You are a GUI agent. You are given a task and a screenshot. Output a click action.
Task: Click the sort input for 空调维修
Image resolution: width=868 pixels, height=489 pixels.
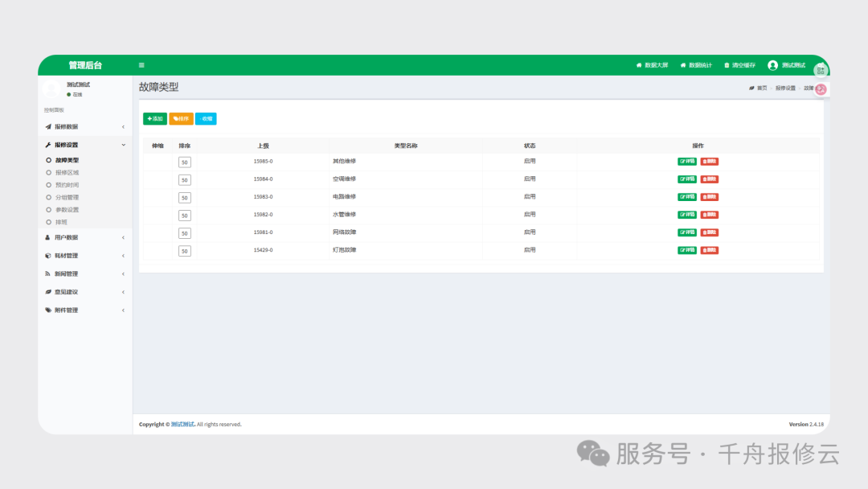[x=185, y=180]
